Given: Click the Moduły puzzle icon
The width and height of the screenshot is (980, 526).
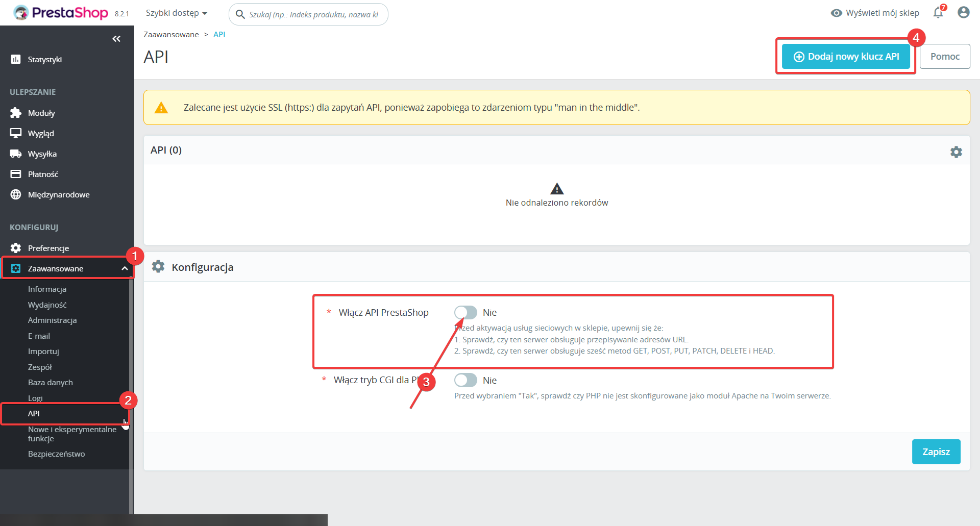Looking at the screenshot, I should (16, 113).
